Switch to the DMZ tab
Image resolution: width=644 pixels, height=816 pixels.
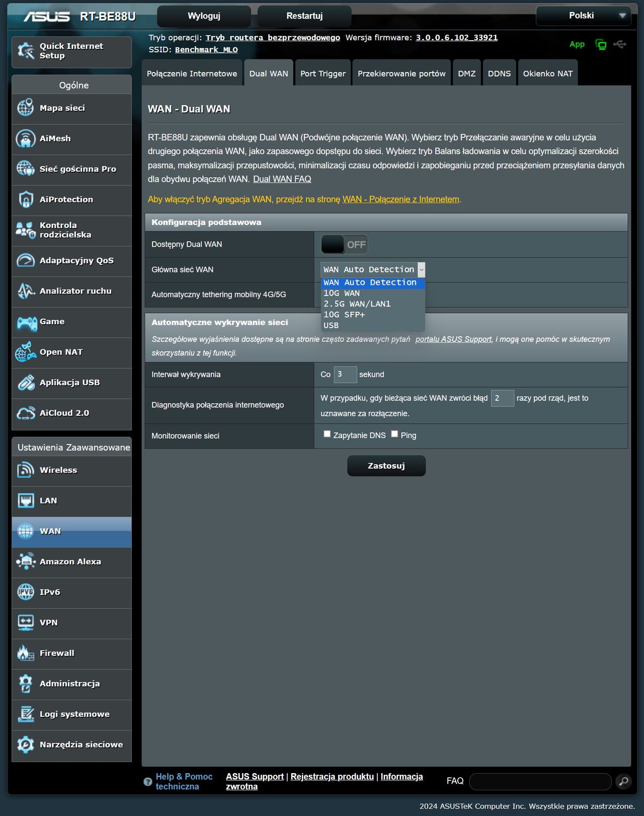coord(467,73)
